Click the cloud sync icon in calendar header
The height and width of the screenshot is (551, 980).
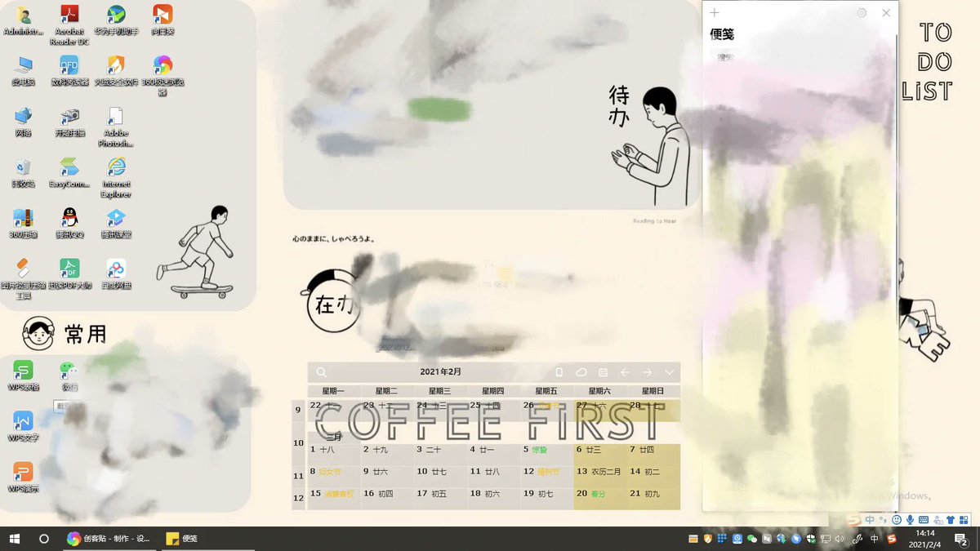581,372
